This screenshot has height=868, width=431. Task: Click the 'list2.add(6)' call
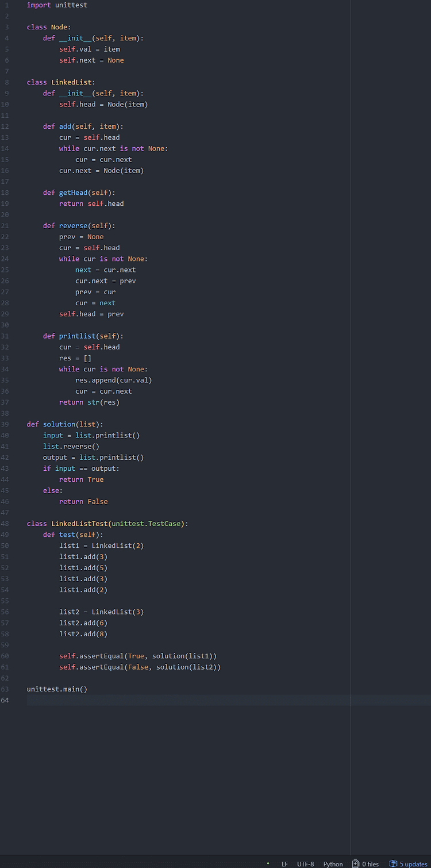tap(83, 623)
